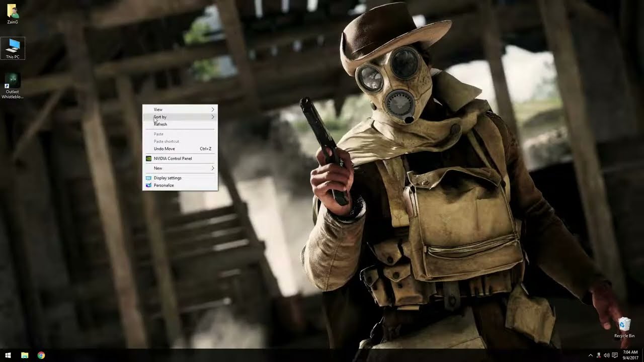Choose Undo Move in the context menu

click(x=180, y=149)
